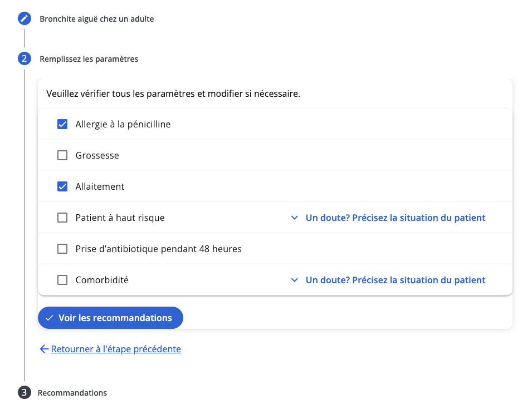Viewport: 532px width, 409px height.
Task: Tick the Patient à haut risque checkbox
Action: click(x=62, y=218)
